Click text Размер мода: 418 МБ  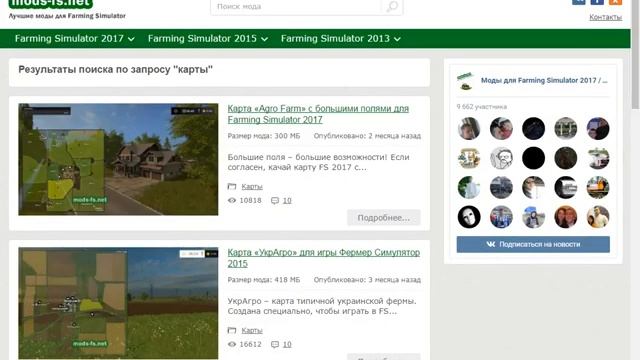(264, 280)
